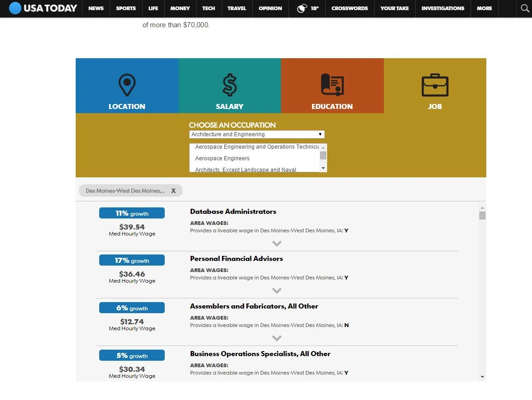The width and height of the screenshot is (532, 400).
Task: Click the $30.34 hourly wage value
Action: [x=132, y=369]
